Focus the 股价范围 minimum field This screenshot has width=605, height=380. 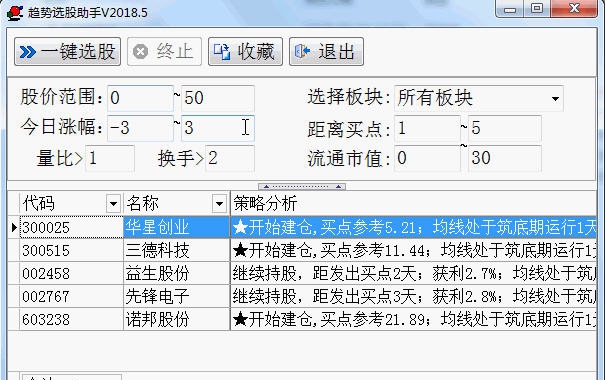coord(140,98)
